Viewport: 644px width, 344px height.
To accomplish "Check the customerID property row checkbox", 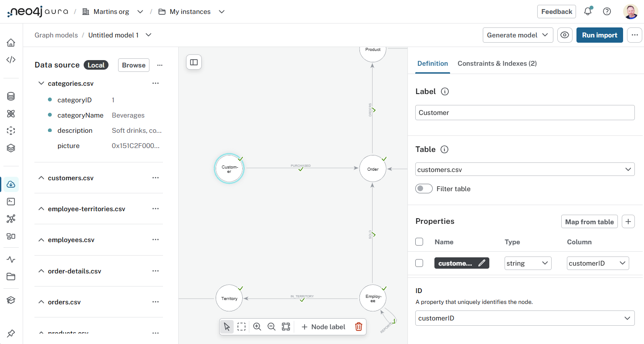I will tap(419, 263).
